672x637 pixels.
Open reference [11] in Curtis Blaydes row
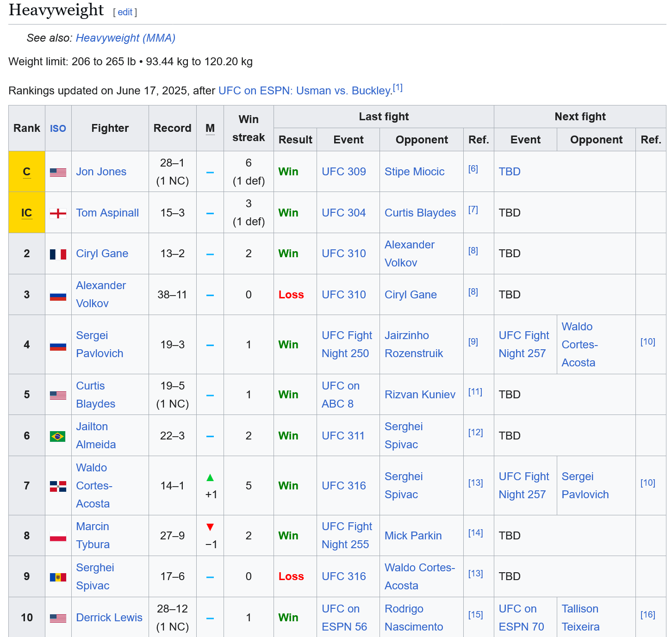tap(475, 392)
